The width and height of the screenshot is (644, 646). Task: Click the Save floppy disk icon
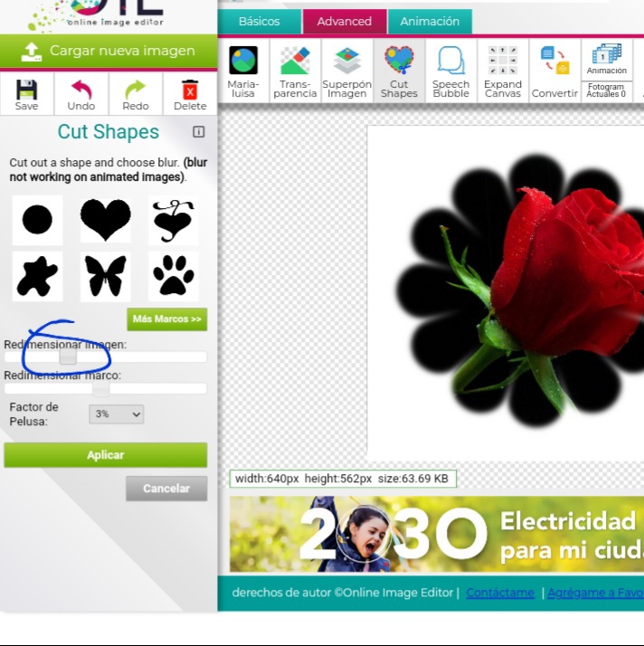[x=27, y=93]
